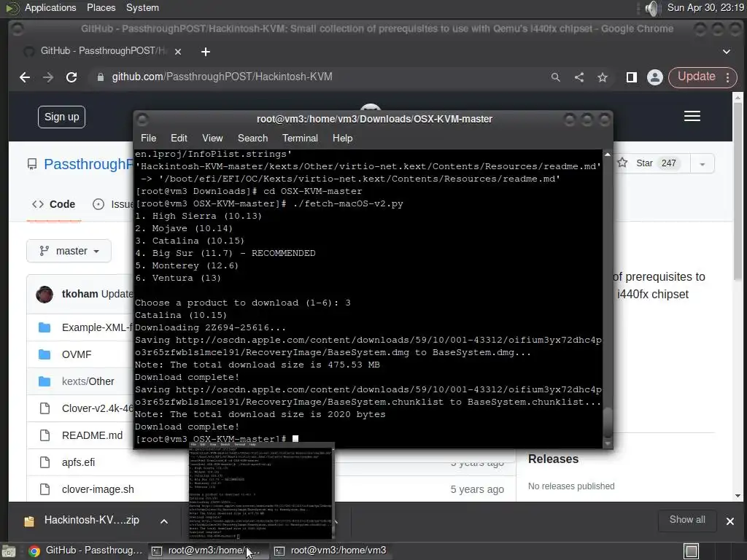The width and height of the screenshot is (747, 560).
Task: Click the Sign up button
Action: pyautogui.click(x=61, y=117)
